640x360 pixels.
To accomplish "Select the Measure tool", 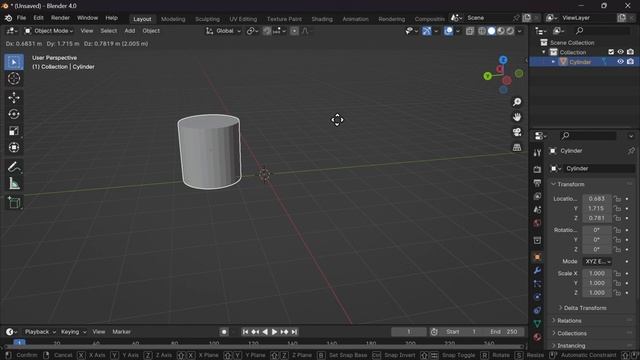I will point(14,184).
